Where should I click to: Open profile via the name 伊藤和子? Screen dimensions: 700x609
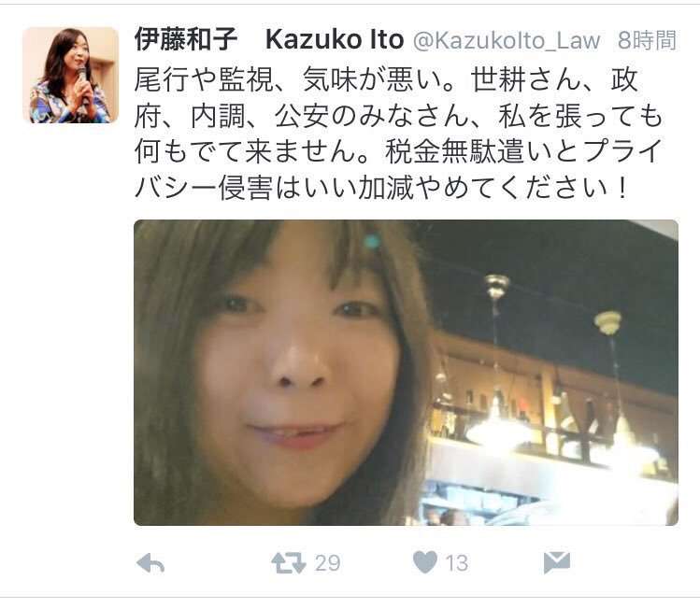coord(186,39)
